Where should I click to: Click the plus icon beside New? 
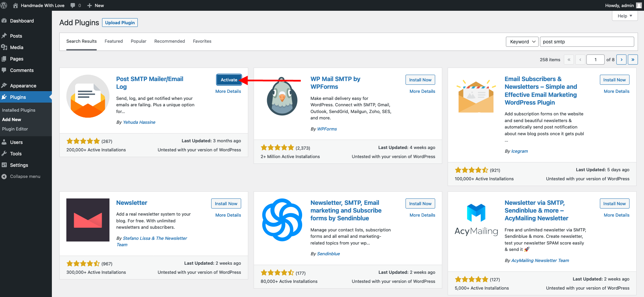[90, 5]
